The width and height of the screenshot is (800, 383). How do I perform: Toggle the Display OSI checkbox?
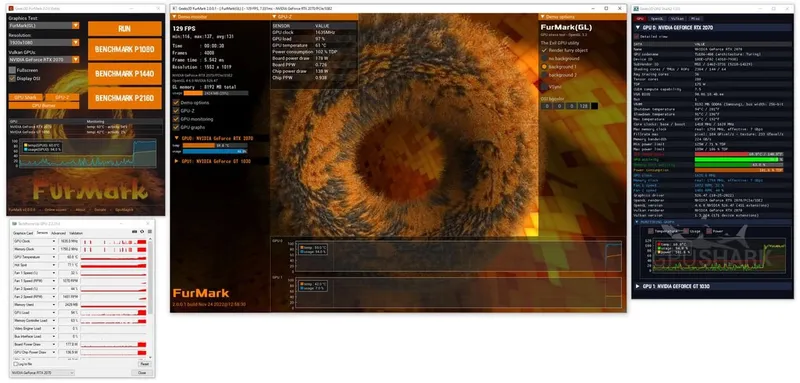(x=12, y=78)
